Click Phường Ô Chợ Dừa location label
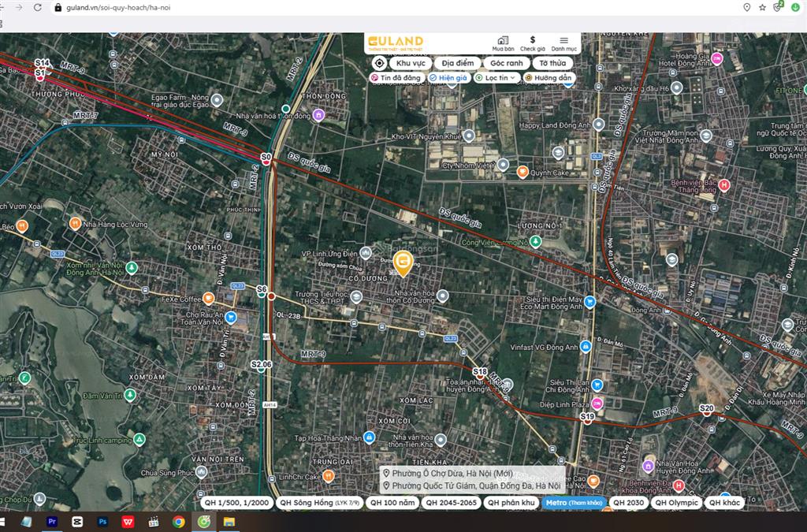Viewport: 807px width, 532px height. pos(452,474)
